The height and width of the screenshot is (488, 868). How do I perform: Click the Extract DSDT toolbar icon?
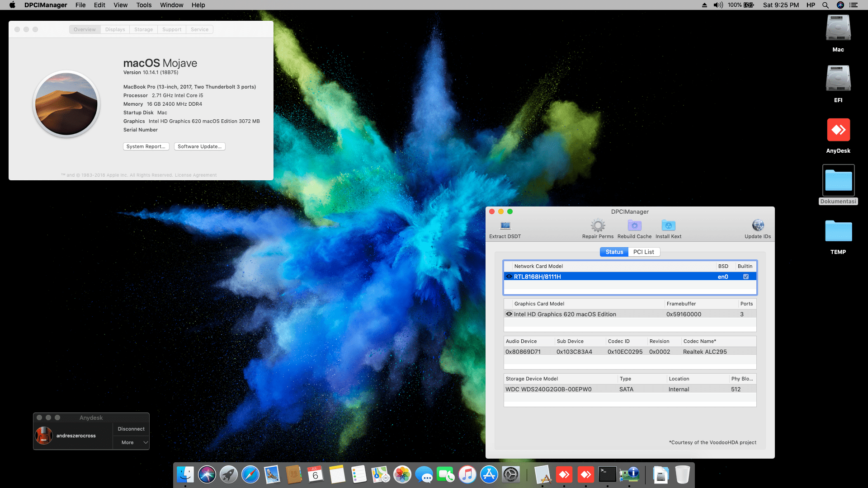505,225
